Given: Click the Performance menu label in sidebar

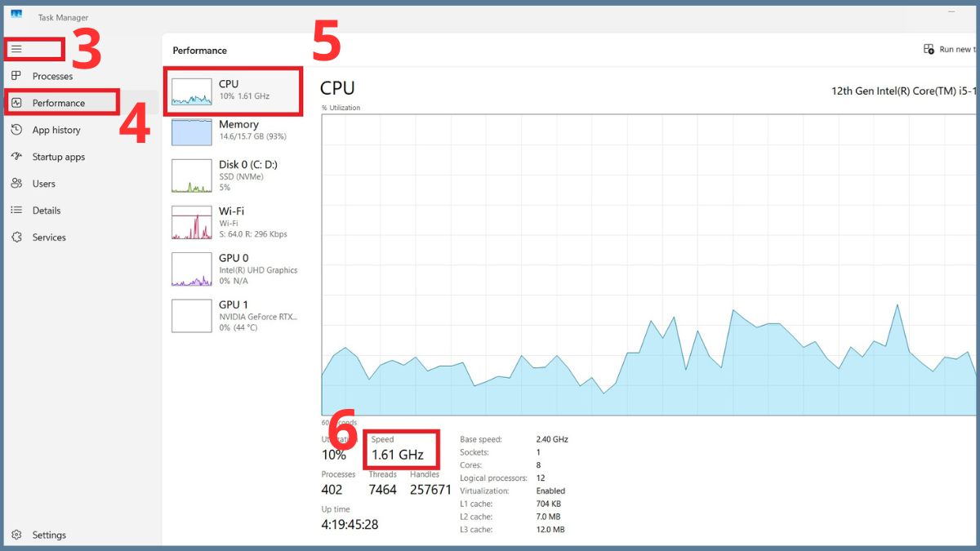Looking at the screenshot, I should coord(59,103).
